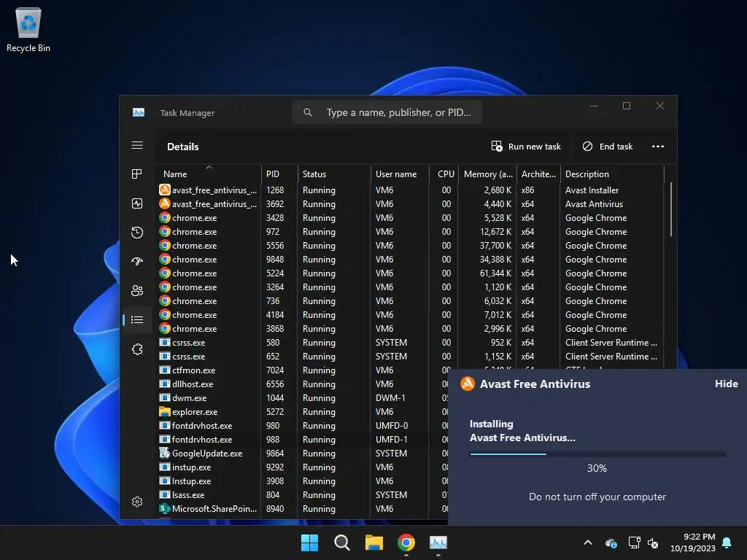
Task: Open the Services page puzzle icon
Action: (137, 349)
